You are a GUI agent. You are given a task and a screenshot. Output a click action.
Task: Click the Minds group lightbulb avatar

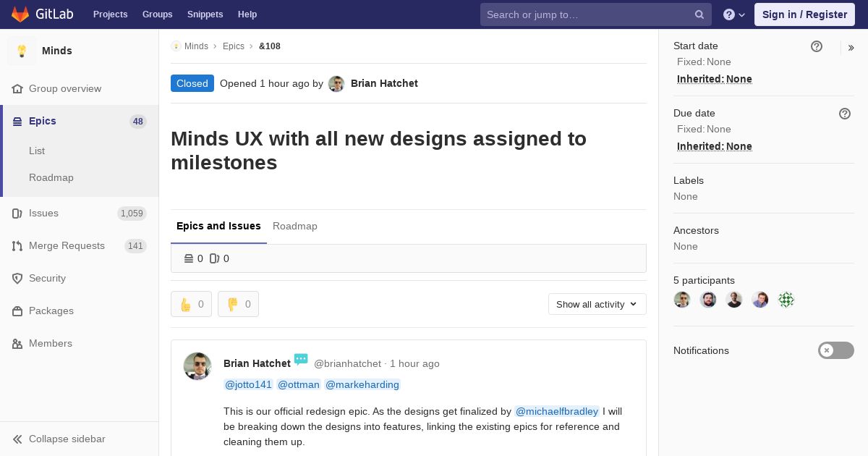click(x=22, y=51)
